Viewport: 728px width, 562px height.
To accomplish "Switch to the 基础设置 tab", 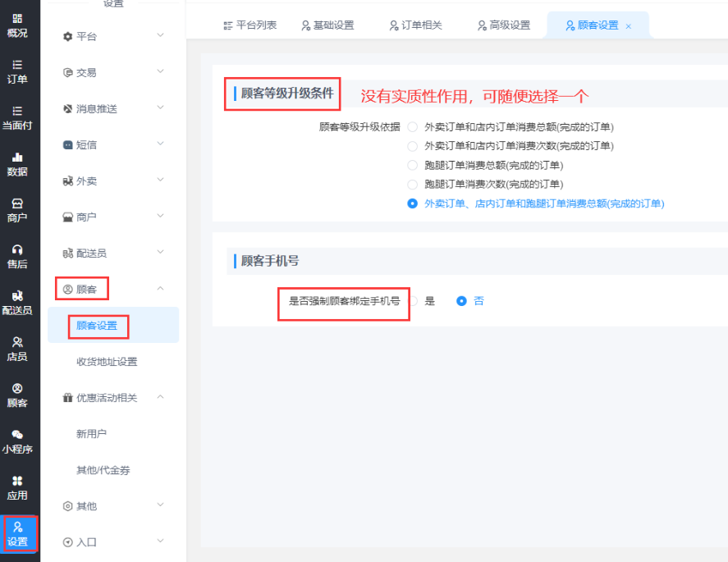I will (x=327, y=25).
